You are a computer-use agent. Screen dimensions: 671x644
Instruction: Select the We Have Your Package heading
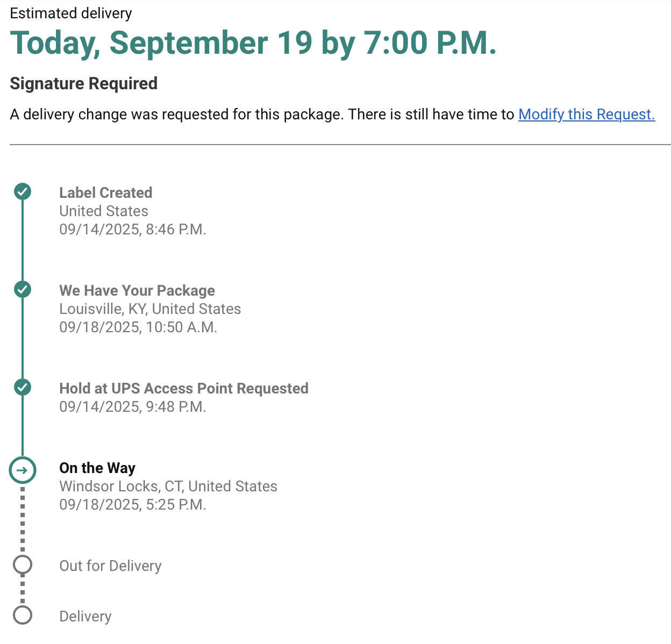tap(137, 290)
